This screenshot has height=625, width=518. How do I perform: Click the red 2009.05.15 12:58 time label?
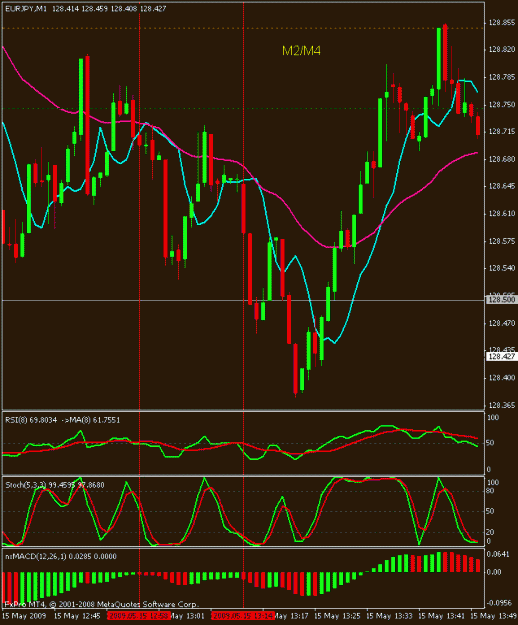click(139, 616)
